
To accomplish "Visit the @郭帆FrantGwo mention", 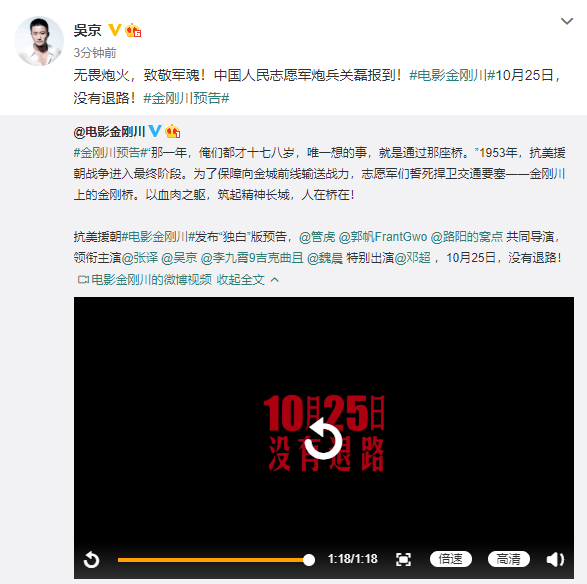I will 383,237.
